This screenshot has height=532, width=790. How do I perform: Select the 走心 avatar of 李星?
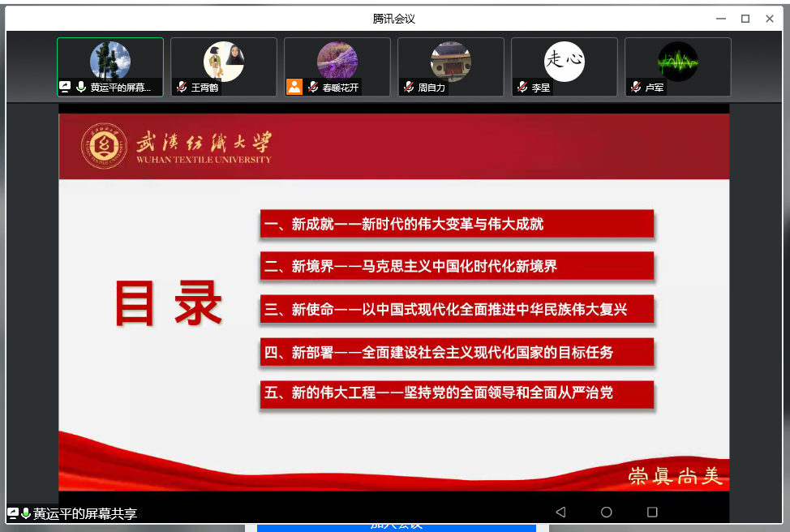[564, 62]
